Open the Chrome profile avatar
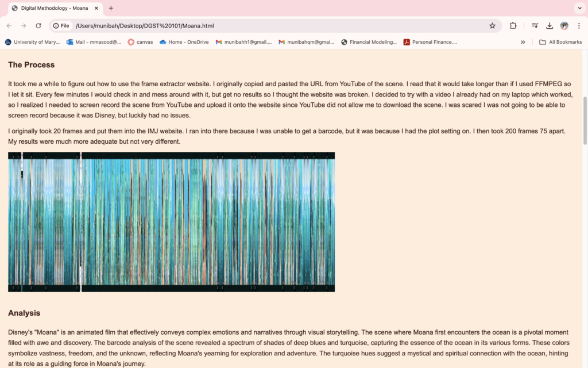This screenshot has height=368, width=588. 564,26
